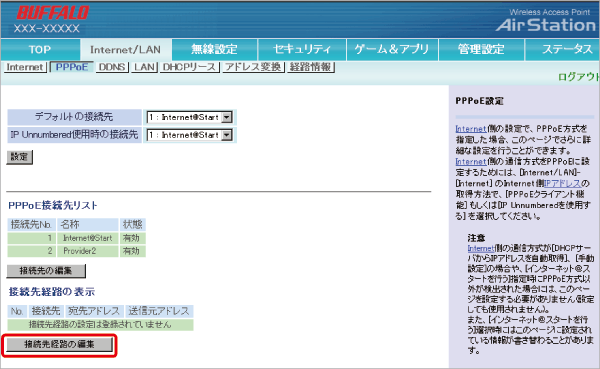Select the Internet sub-tab

25,67
